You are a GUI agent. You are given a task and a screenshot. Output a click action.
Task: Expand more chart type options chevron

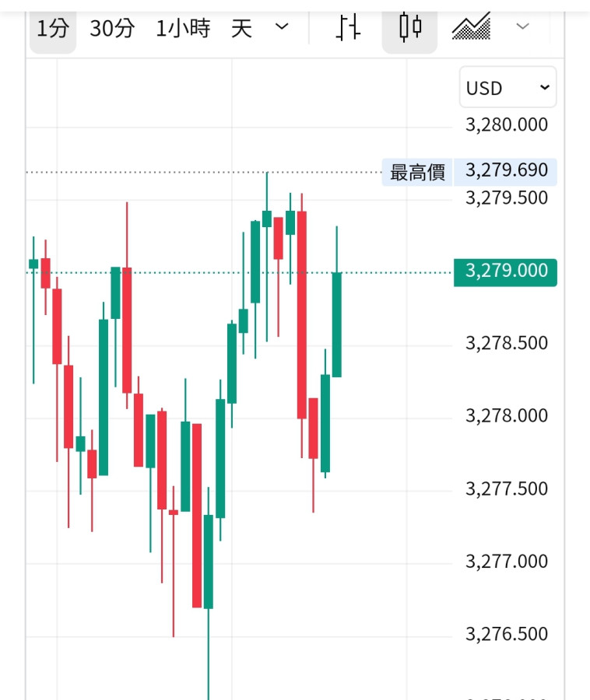[x=523, y=27]
